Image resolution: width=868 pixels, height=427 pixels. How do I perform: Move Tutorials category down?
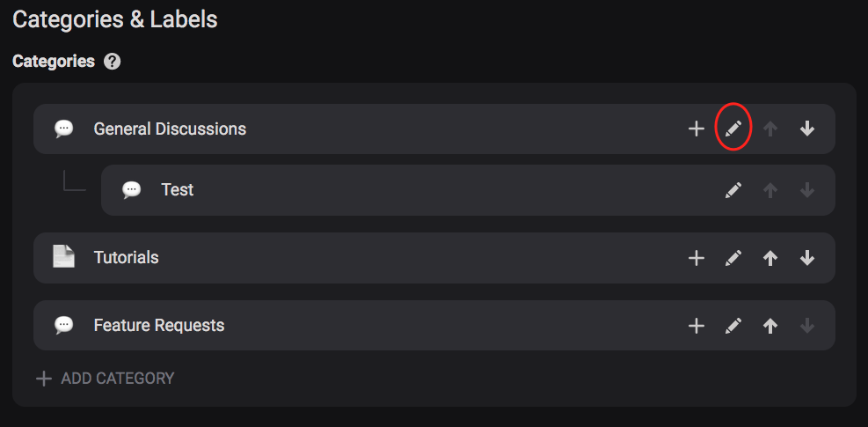(x=807, y=258)
